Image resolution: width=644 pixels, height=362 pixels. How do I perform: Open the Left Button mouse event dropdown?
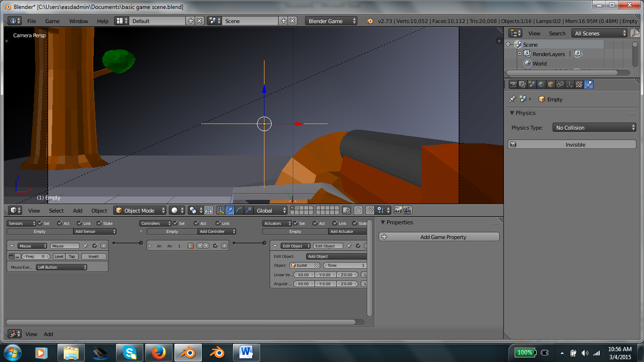pyautogui.click(x=62, y=267)
